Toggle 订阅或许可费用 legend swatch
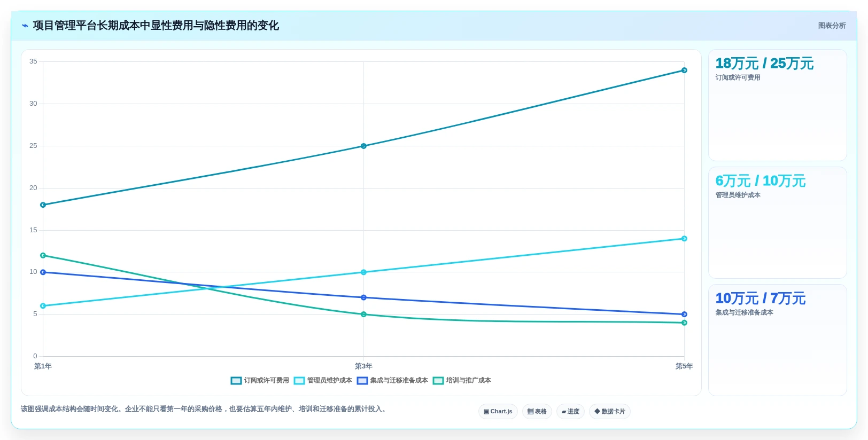868x440 pixels. coord(236,381)
